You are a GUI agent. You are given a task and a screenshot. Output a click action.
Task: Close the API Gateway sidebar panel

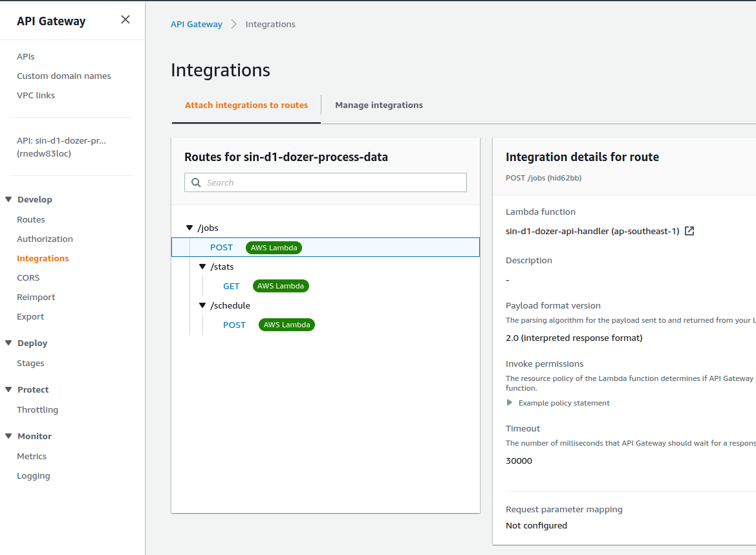pyautogui.click(x=125, y=20)
